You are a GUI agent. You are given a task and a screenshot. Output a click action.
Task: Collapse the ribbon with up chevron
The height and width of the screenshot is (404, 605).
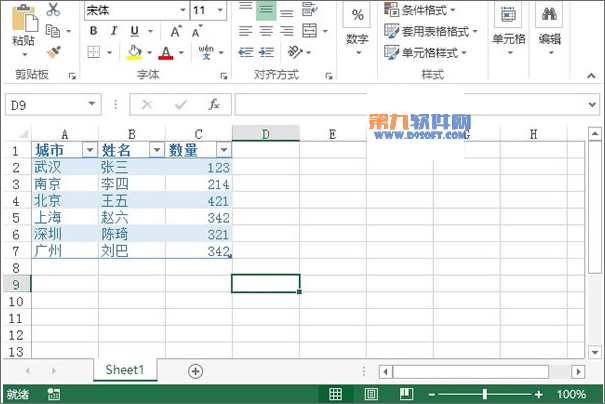tap(591, 76)
